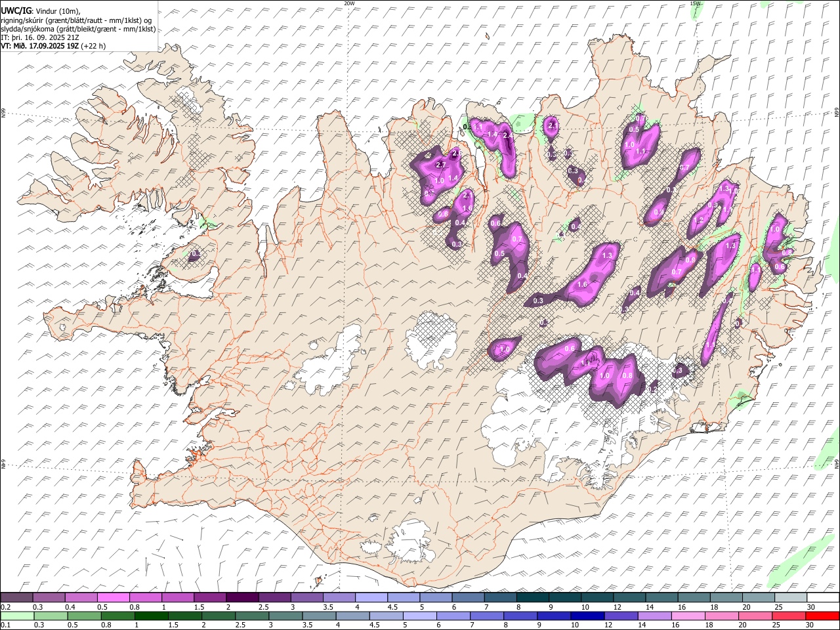Select the palest green 0.1 swatch in the rain legend
Viewport: 840px width, 630px height.
click(x=17, y=616)
